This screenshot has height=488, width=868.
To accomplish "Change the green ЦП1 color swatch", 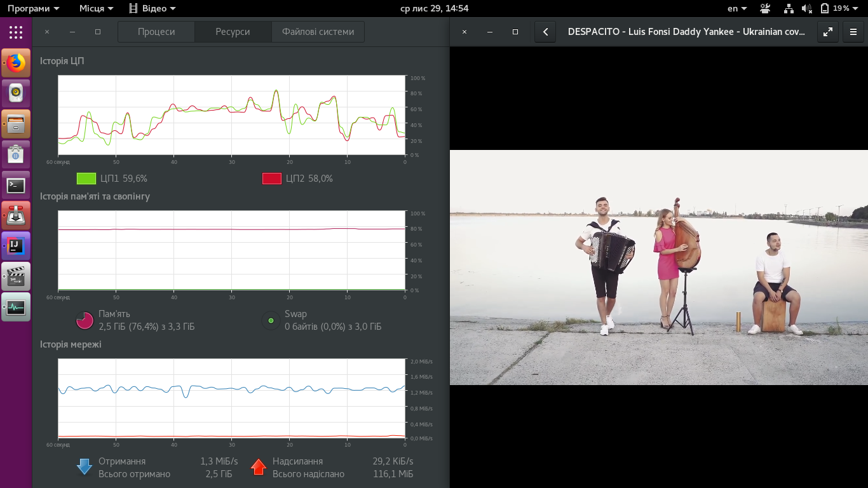I will click(86, 179).
